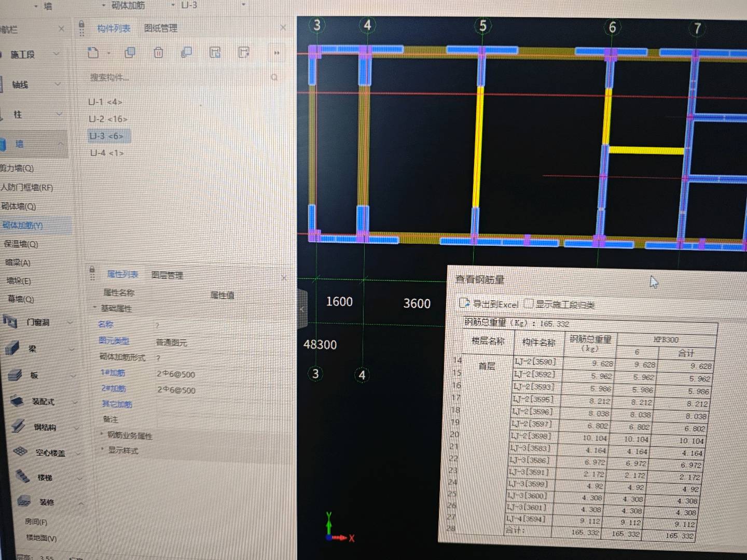Click the copy component icon
Screen dimensions: 747x560
point(130,52)
